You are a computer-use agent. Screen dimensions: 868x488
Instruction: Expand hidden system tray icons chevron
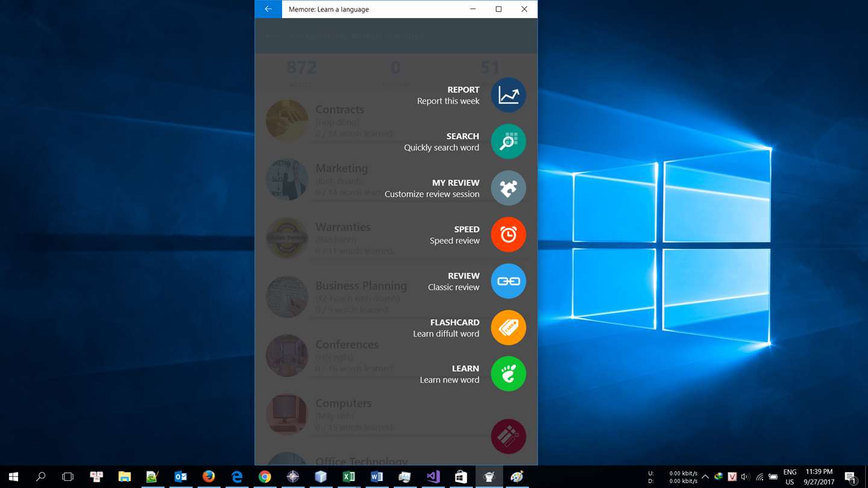(705, 477)
